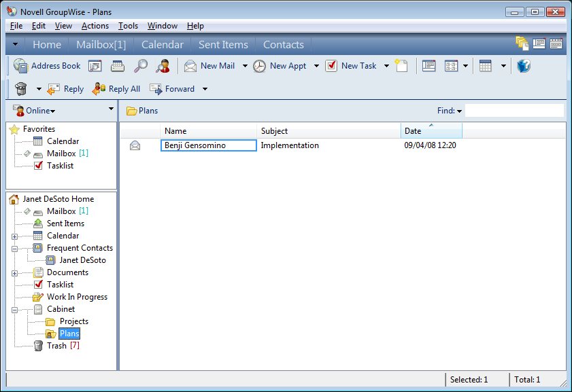Create a New Task
Viewport: 572px width, 392px height.
351,66
